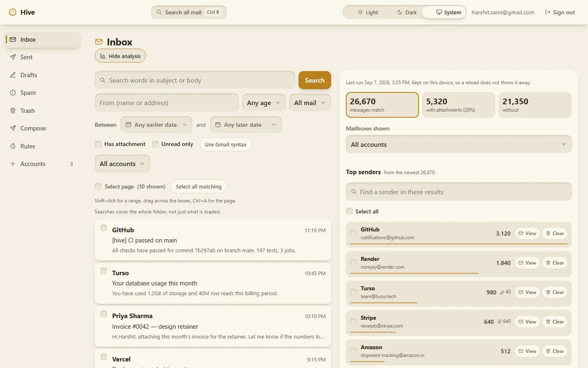This screenshot has width=588, height=368.
Task: Open the Any later date picker
Action: (x=245, y=125)
